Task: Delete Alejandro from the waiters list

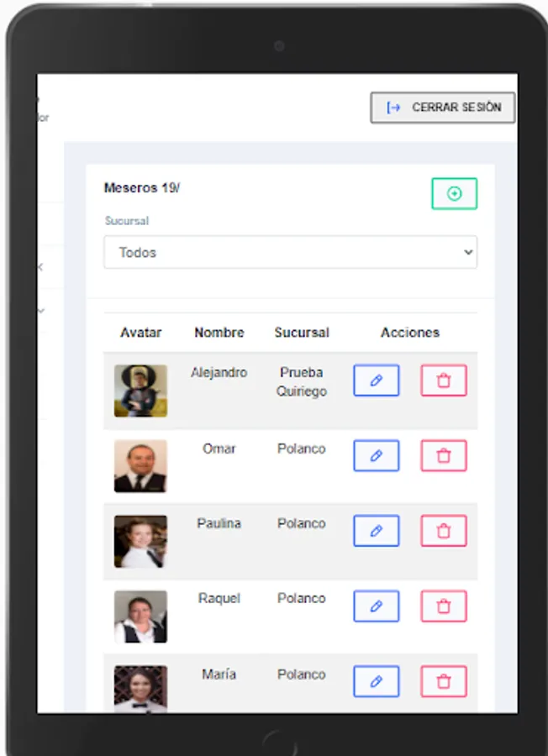Action: pos(444,381)
